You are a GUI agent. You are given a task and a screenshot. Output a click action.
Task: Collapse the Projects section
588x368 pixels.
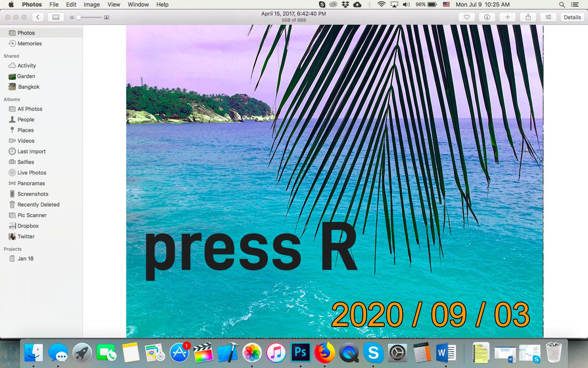pos(12,249)
